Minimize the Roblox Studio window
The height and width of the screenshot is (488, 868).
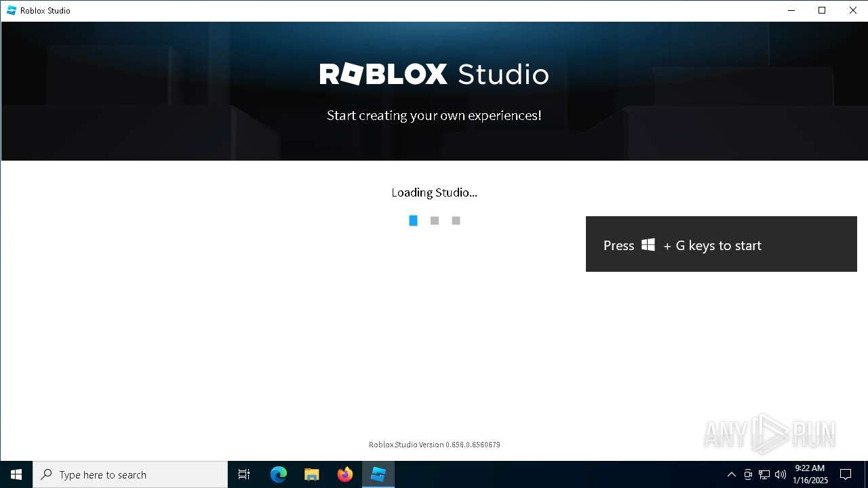click(x=791, y=10)
